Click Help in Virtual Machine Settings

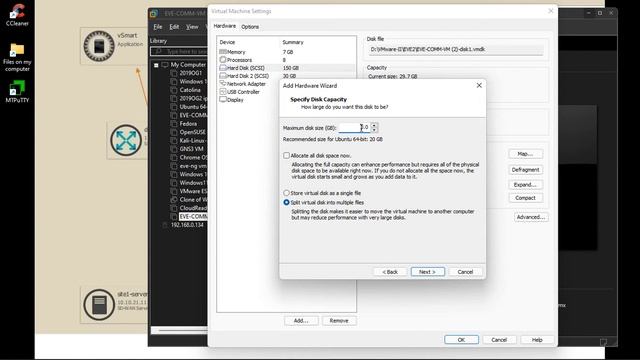[537, 340]
